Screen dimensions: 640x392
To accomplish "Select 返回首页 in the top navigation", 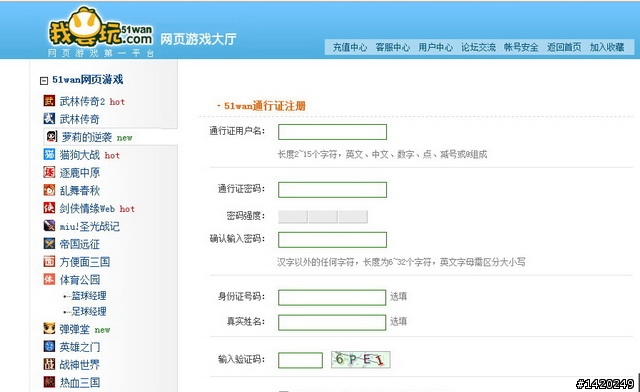I will (x=564, y=47).
